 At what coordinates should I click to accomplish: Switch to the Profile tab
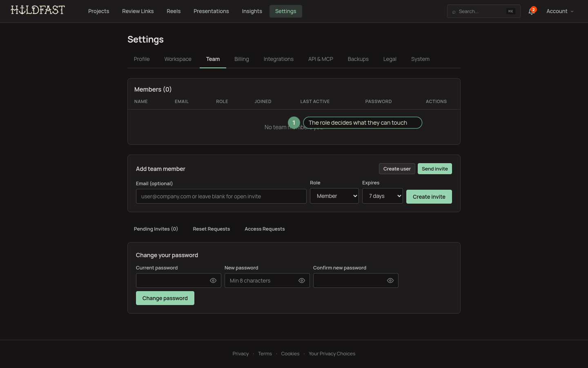pyautogui.click(x=142, y=59)
